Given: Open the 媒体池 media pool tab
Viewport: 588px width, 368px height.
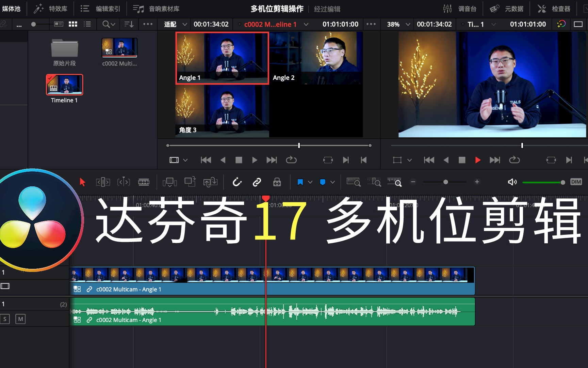Looking at the screenshot, I should 11,9.
